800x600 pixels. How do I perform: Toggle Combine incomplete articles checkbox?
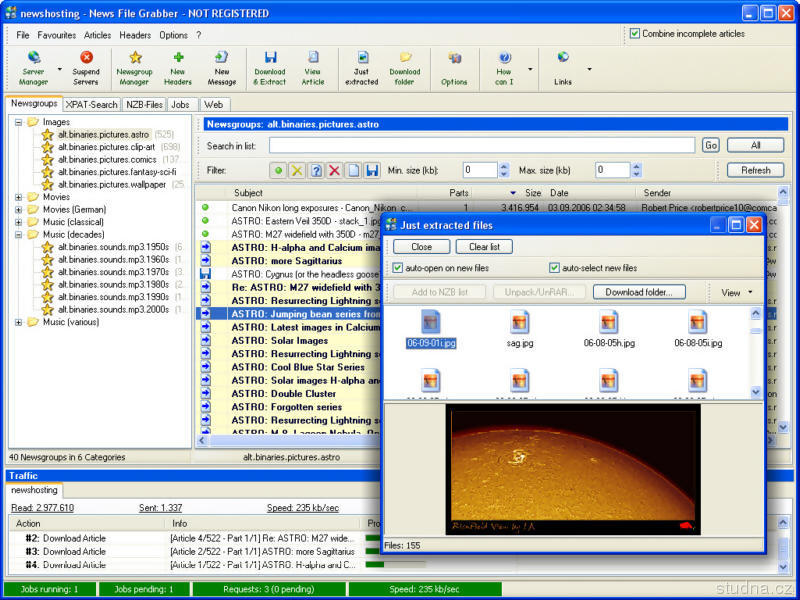coord(635,33)
